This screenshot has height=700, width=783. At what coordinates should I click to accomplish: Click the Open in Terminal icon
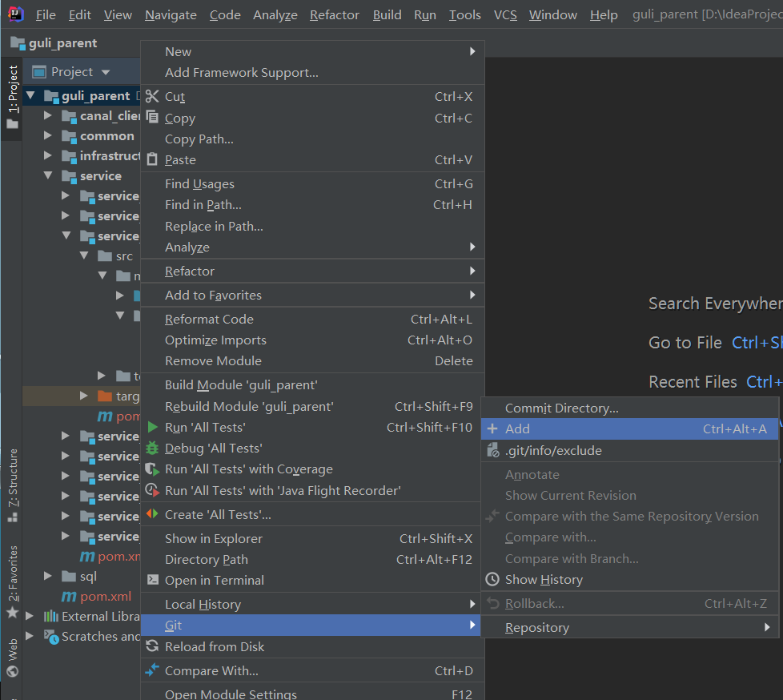pos(153,580)
